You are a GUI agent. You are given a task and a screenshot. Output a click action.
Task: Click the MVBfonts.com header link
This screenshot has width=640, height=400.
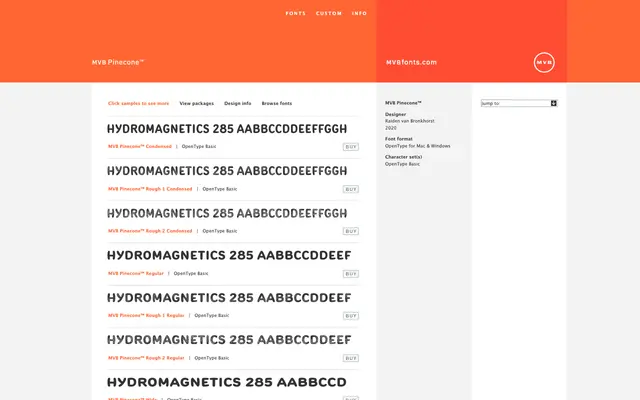(x=411, y=62)
